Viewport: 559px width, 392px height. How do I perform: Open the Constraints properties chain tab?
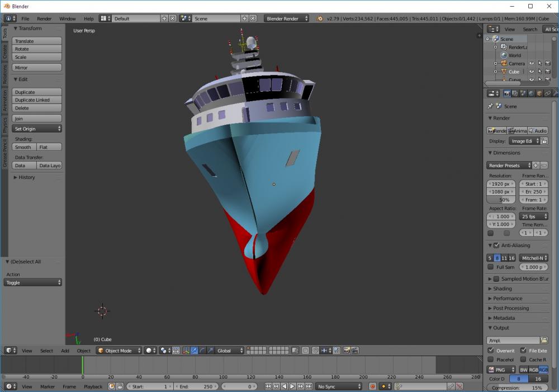(548, 93)
